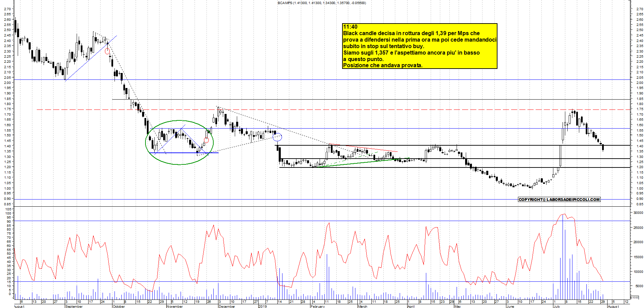This screenshot has height=308, width=644.
Task: Click the February month label on time axis
Action: pos(318,306)
